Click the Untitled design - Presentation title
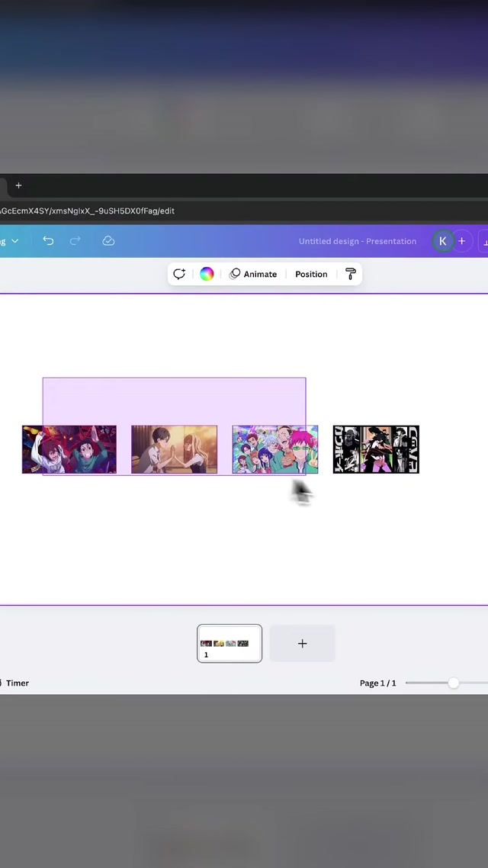This screenshot has height=868, width=488. pos(357,241)
